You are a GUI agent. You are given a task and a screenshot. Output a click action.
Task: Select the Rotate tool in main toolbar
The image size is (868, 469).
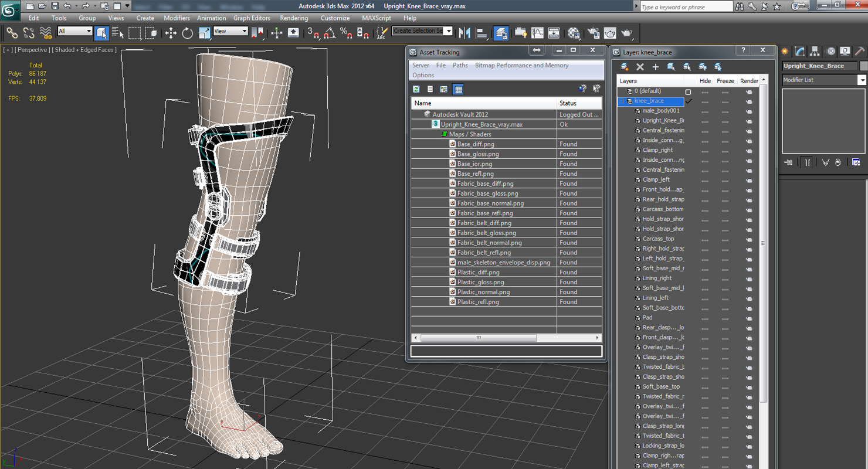187,33
